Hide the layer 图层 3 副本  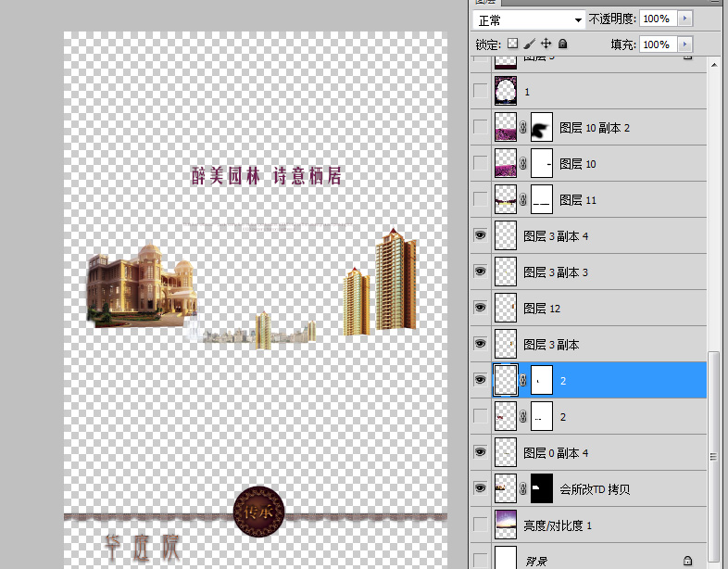coord(480,344)
